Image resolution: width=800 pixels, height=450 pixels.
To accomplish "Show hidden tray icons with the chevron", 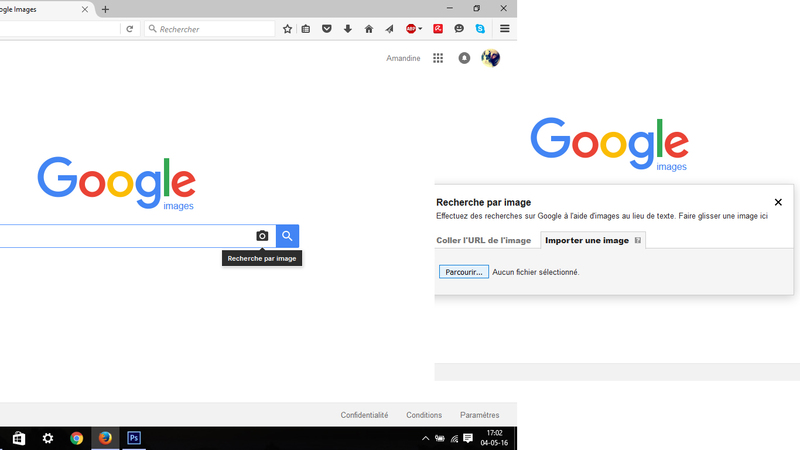I will [425, 438].
